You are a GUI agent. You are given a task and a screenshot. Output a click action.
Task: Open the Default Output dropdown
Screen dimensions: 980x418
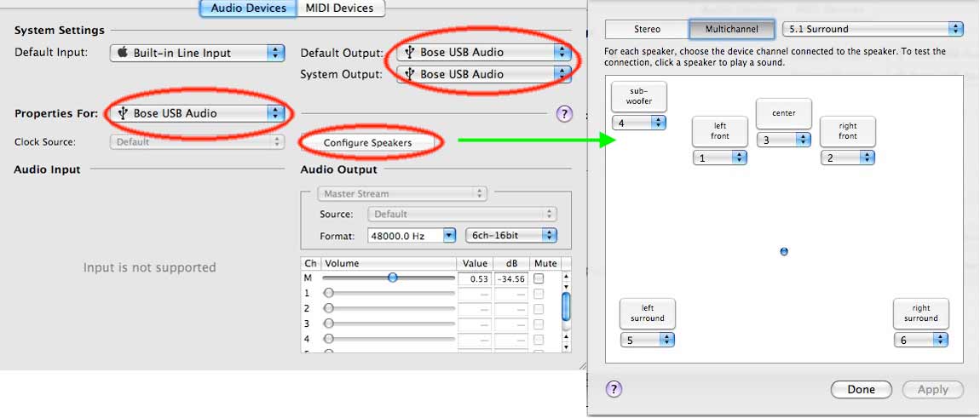point(484,53)
